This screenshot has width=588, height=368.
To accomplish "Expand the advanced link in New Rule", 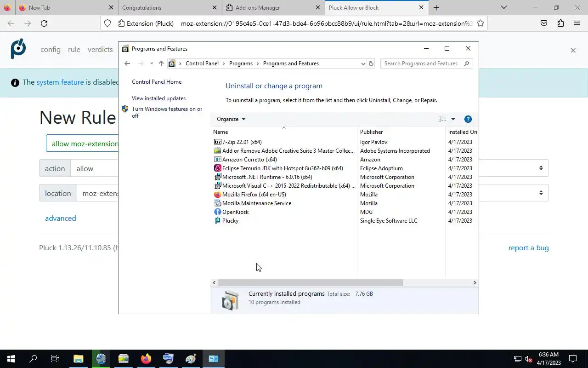I will [61, 218].
